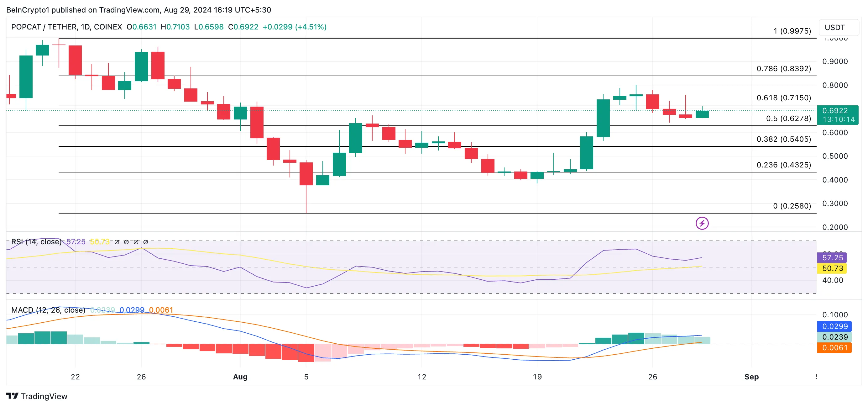Select the RSI (14, close) indicator legend

(x=36, y=242)
